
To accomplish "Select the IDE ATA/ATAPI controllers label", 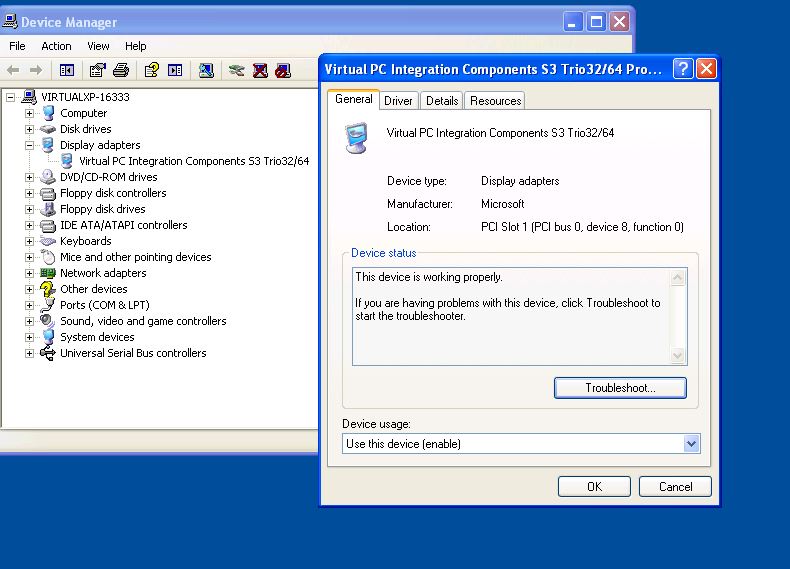I will pyautogui.click(x=123, y=225).
